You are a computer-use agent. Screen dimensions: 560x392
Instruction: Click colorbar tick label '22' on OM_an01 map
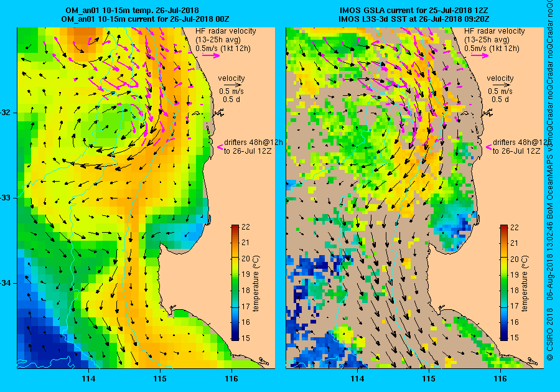point(246,227)
